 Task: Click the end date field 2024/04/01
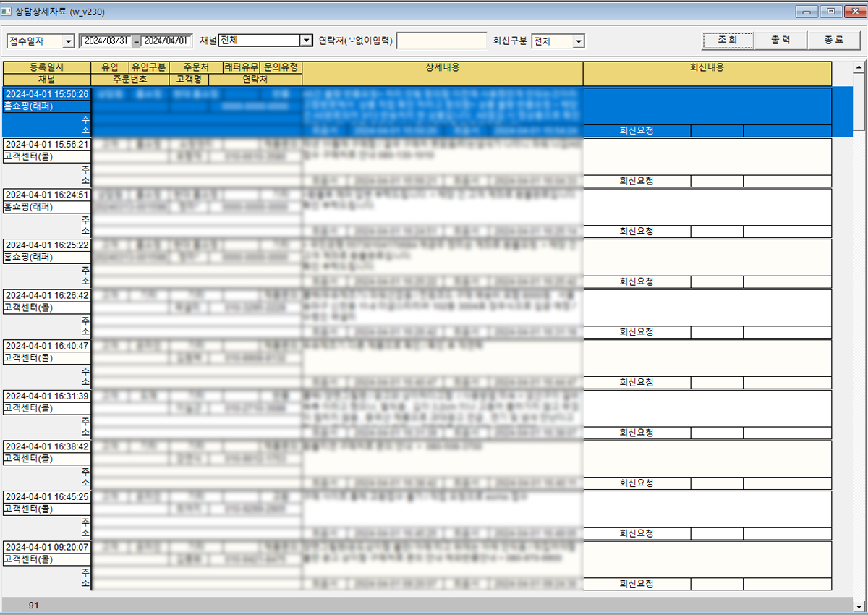(167, 41)
